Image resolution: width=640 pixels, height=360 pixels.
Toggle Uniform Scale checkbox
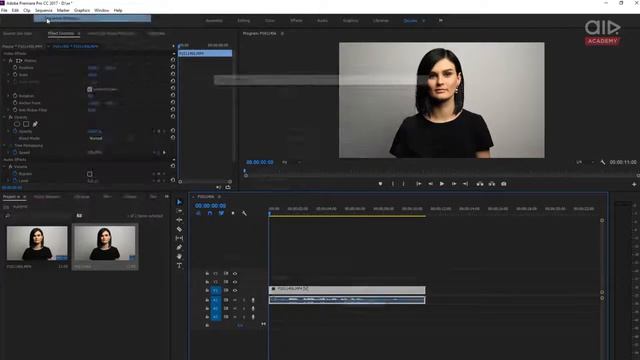pos(90,89)
